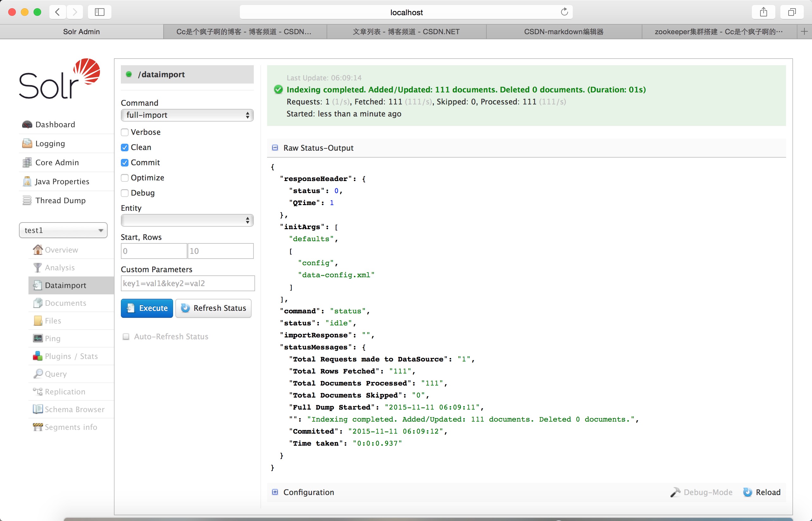Toggle the browser sidebar button
Screen dimensions: 812x521
[x=99, y=12]
